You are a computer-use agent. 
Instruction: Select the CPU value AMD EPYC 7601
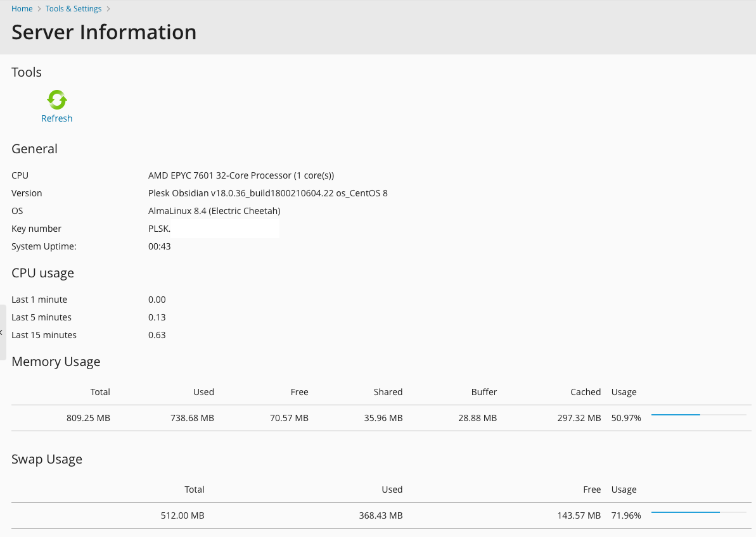pyautogui.click(x=241, y=175)
